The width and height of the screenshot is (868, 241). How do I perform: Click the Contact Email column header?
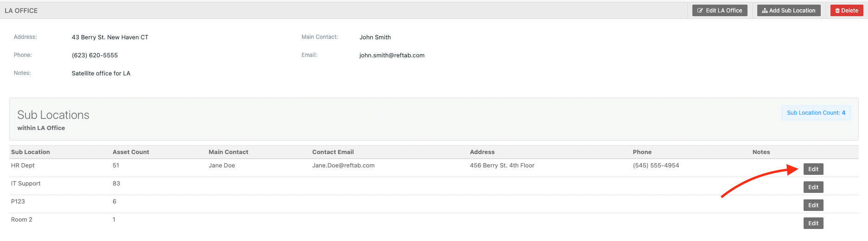pos(333,152)
